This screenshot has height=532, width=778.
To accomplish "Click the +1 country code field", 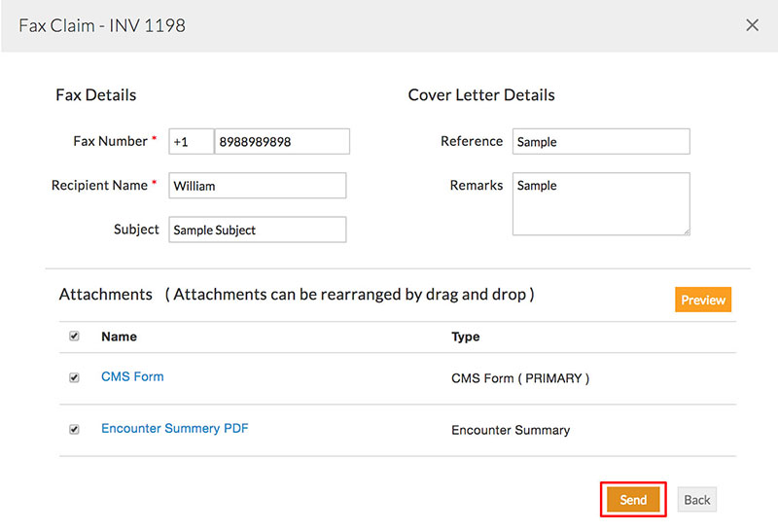I will (x=191, y=142).
